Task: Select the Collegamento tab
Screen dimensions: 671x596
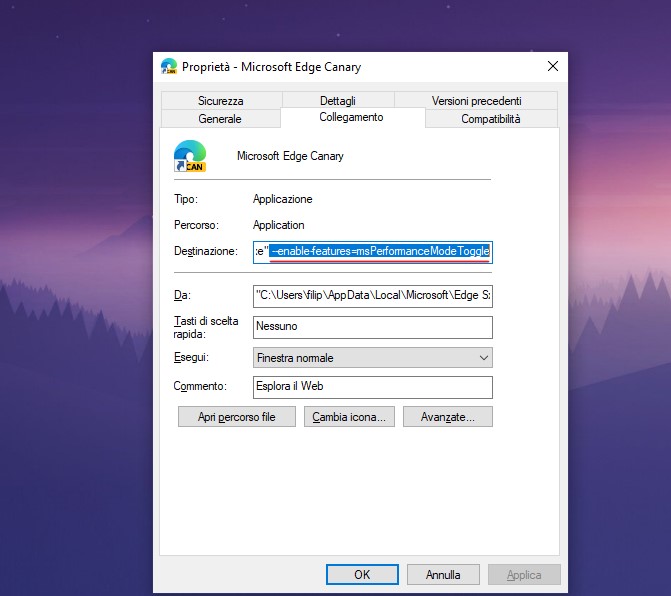Action: click(x=352, y=117)
